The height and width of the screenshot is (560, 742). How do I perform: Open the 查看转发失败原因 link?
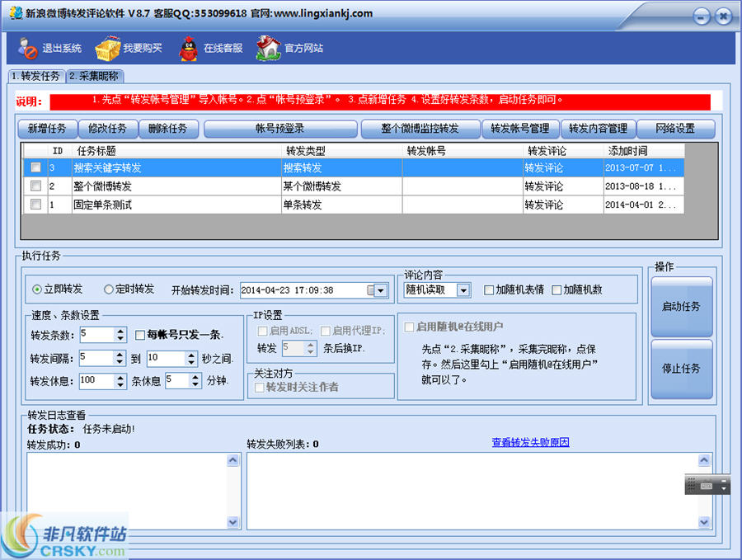tap(530, 442)
